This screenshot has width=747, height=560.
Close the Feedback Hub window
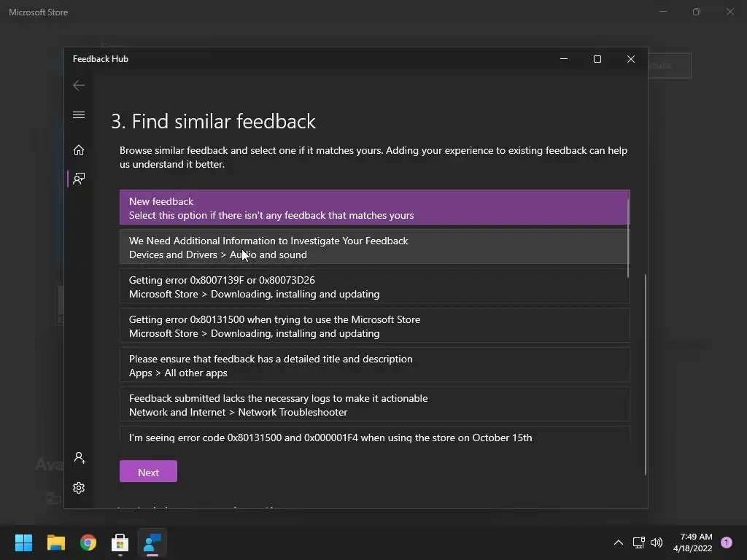pyautogui.click(x=631, y=59)
